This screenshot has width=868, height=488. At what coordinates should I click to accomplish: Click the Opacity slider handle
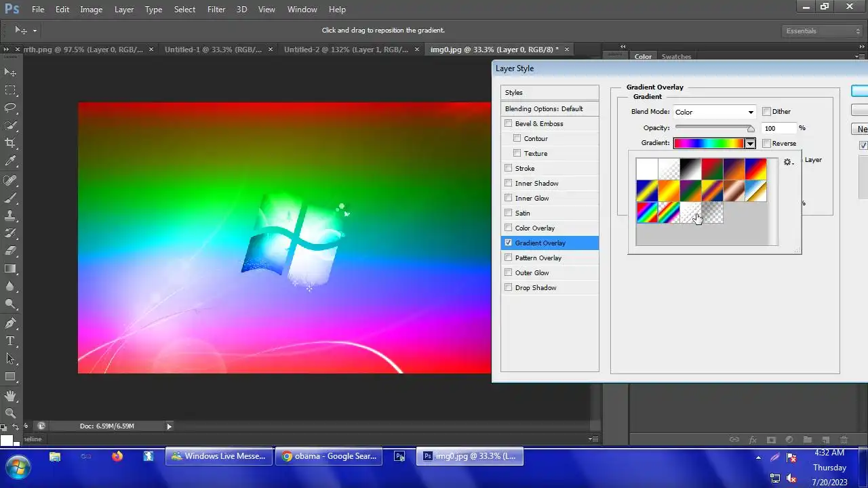click(751, 128)
